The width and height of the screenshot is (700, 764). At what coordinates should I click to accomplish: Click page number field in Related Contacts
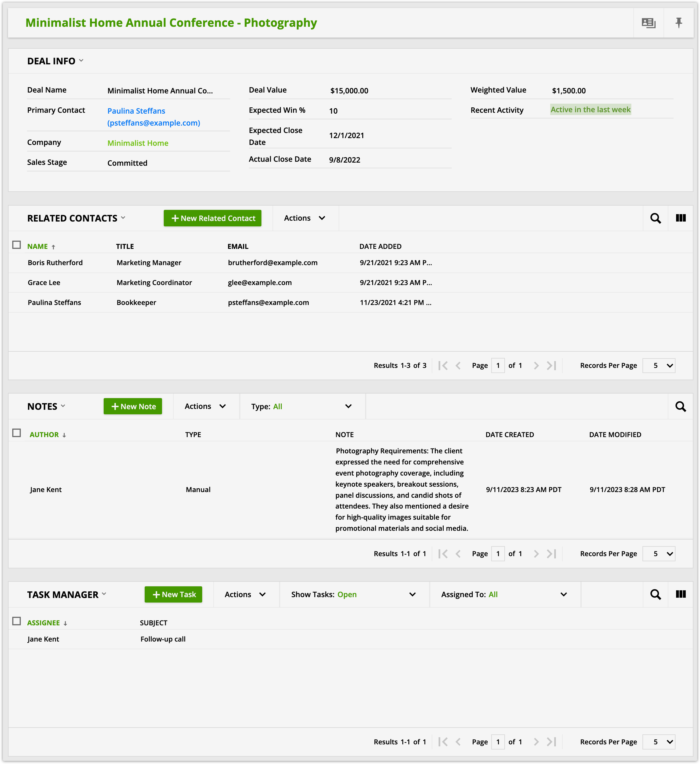(498, 365)
